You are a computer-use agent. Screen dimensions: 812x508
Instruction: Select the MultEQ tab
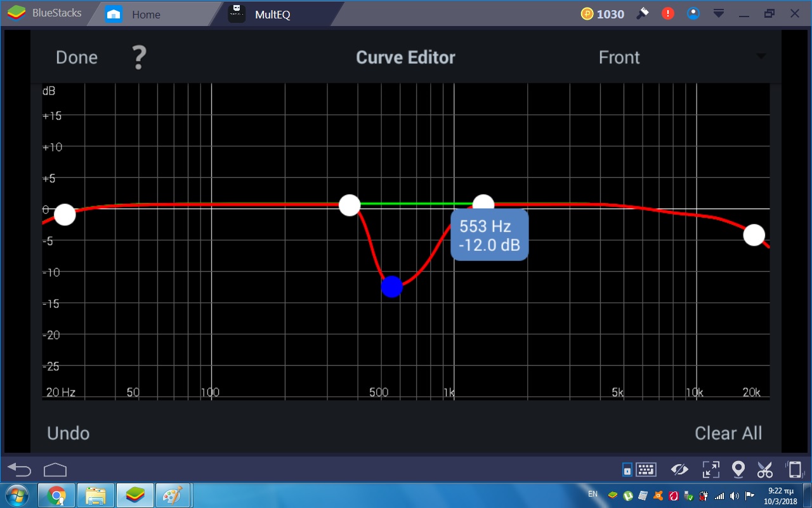pos(272,14)
